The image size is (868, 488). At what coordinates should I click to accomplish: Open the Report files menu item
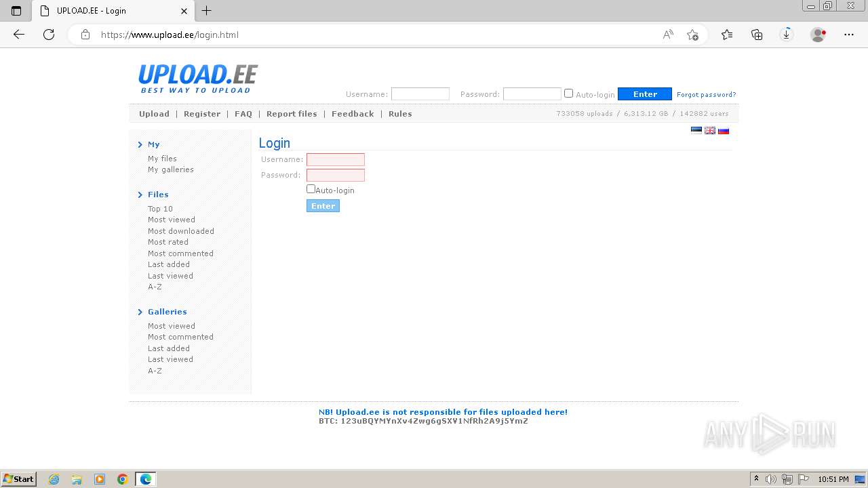[x=292, y=114]
